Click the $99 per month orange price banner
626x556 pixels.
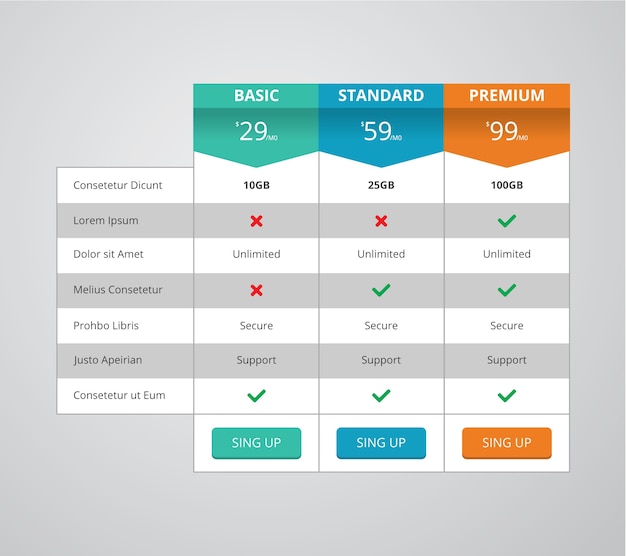507,136
